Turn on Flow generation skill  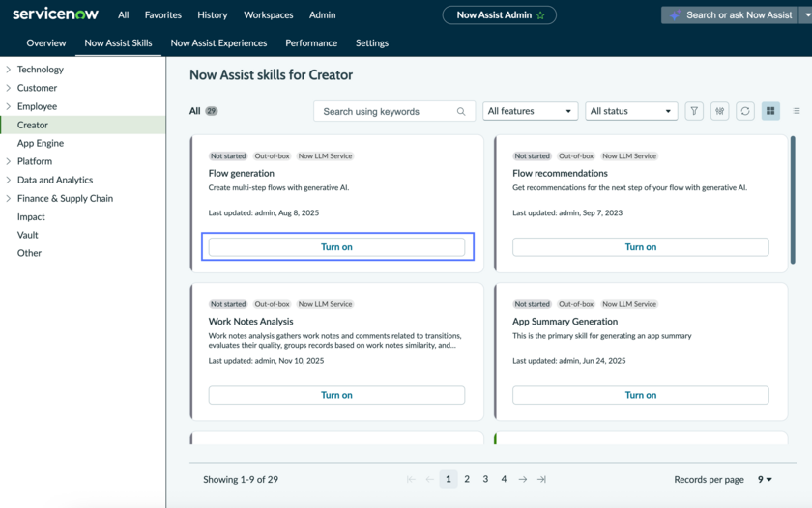pyautogui.click(x=336, y=247)
